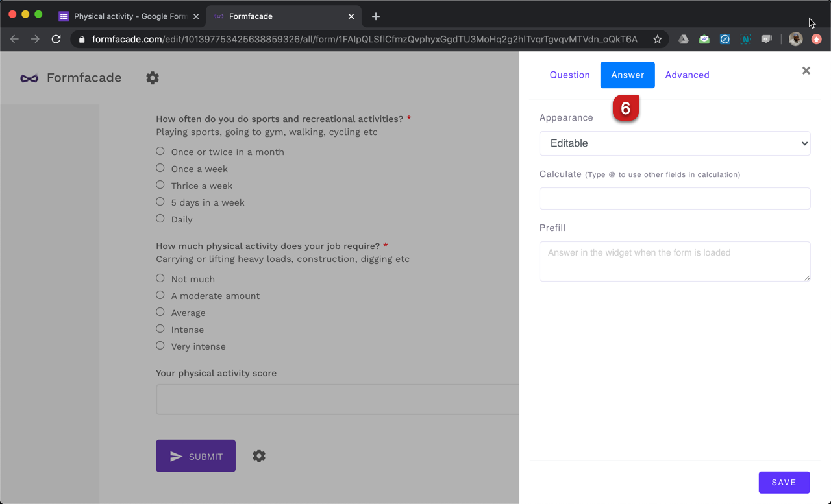Open the Appearance dropdown set to Editable
This screenshot has height=504, width=831.
click(675, 143)
